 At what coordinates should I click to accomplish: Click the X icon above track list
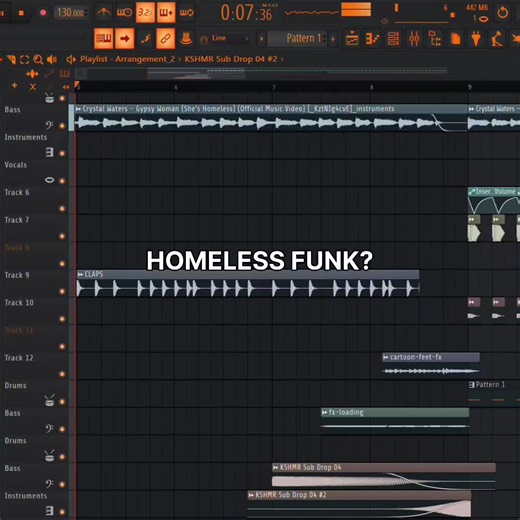(33, 87)
